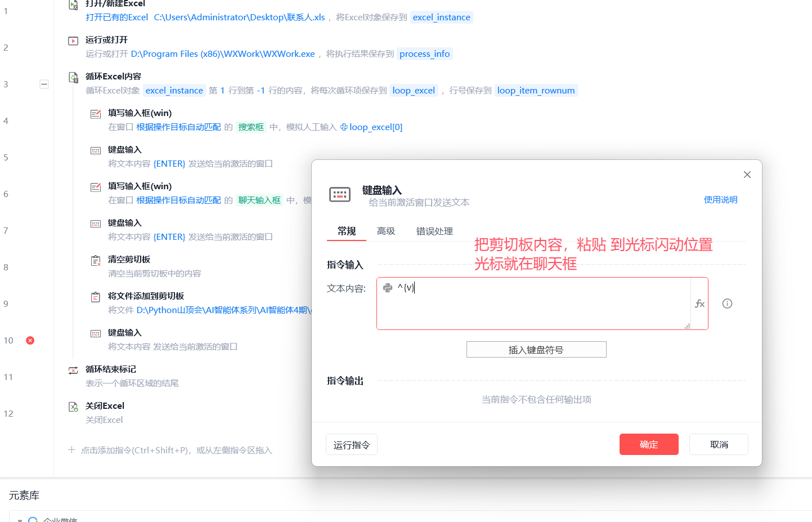The image size is (812, 522).
Task: Switch to the 常规 tab
Action: tap(347, 231)
